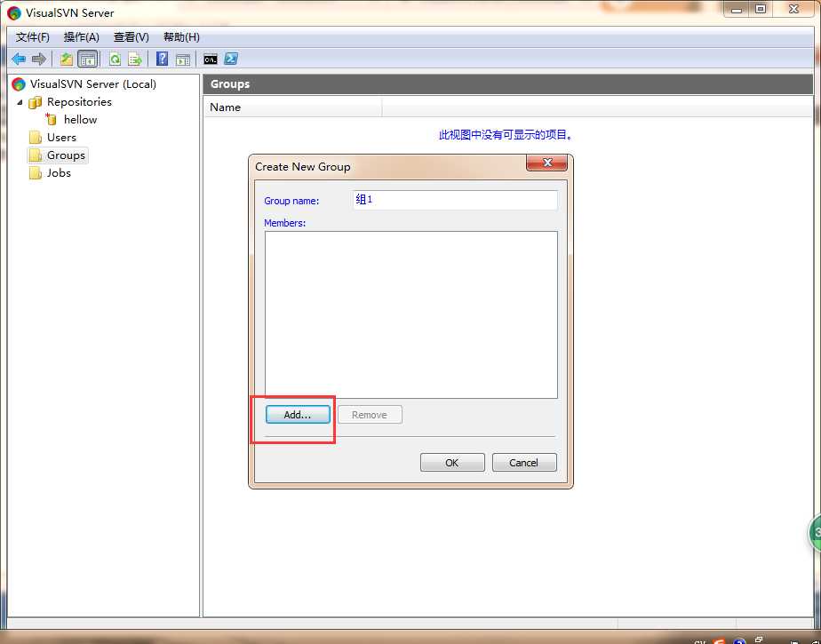Viewport: 821px width, 644px height.
Task: Click the VisualSVN logo in title bar
Action: (x=14, y=12)
